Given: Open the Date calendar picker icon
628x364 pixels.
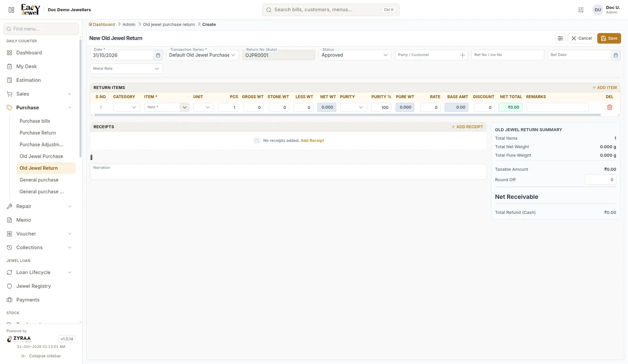Looking at the screenshot, I should click(x=158, y=55).
